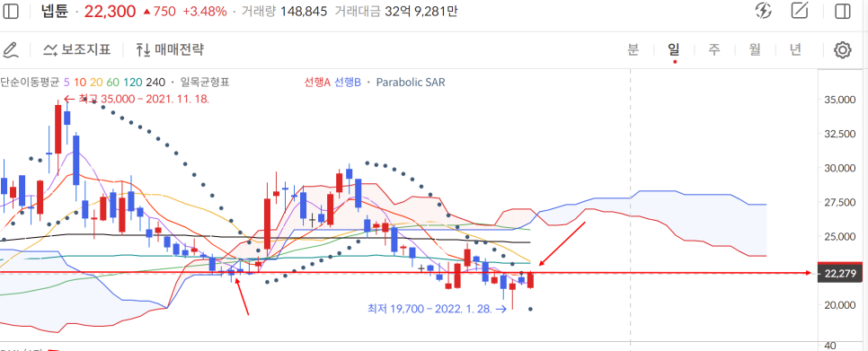Viewport: 868px width, 351px height.
Task: Click the 27,500 price axis label
Action: coord(840,203)
